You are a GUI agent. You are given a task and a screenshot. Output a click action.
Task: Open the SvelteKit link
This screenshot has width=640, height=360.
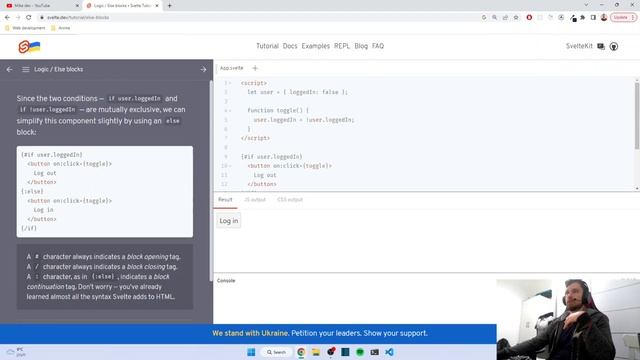pos(579,46)
